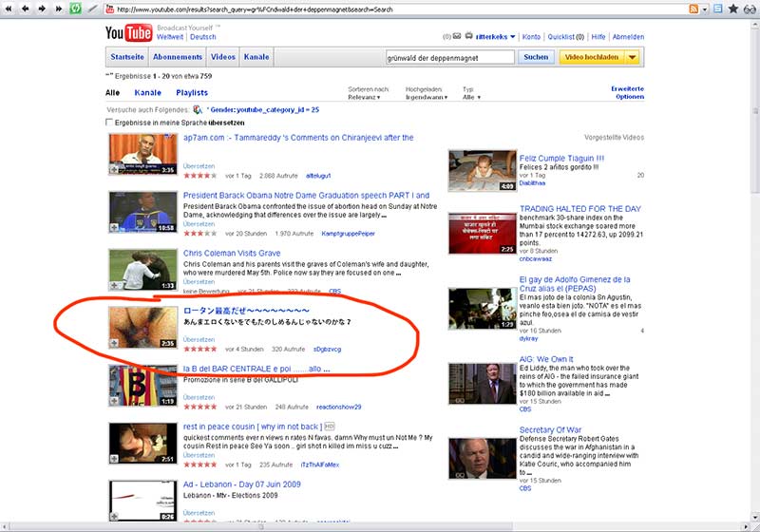Screen dimensions: 760x532
Task: Click the HD badge next to rest in peace cousin
Action: [x=329, y=427]
